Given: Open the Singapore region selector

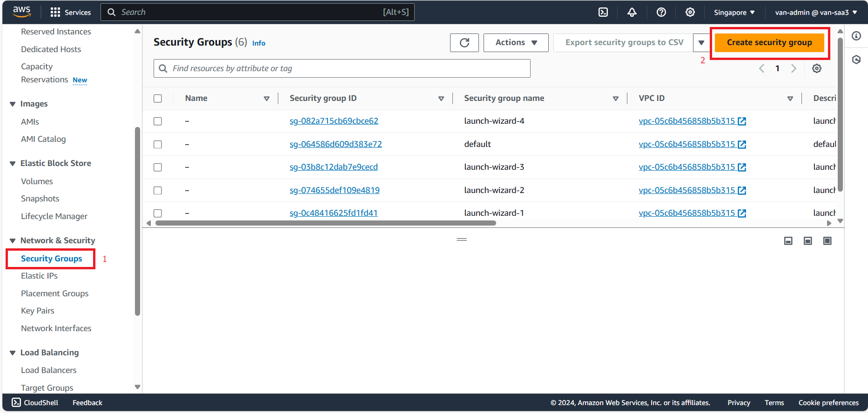Looking at the screenshot, I should (734, 13).
